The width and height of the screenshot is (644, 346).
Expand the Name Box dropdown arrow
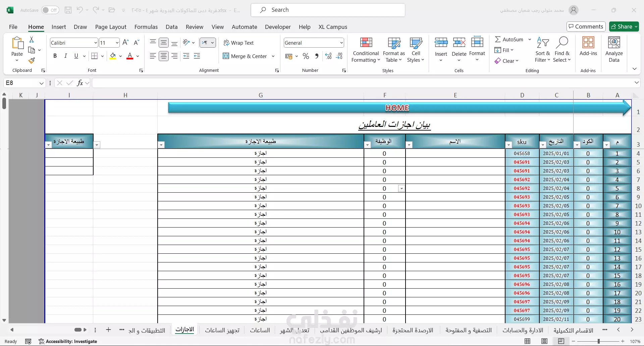click(41, 83)
